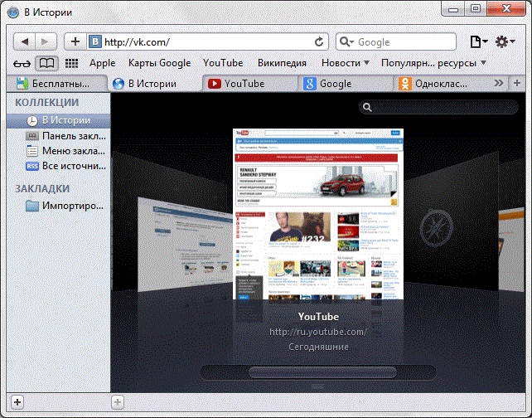Screen dimensions: 532x418
Task: Click the http://ru.youtube.com/ URL text
Action: click(x=318, y=332)
